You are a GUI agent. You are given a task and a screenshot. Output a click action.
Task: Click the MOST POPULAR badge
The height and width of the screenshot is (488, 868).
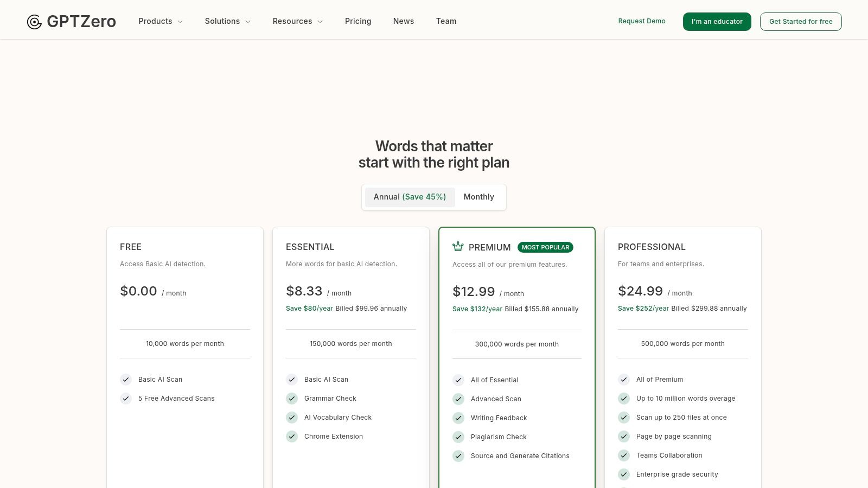(x=545, y=247)
